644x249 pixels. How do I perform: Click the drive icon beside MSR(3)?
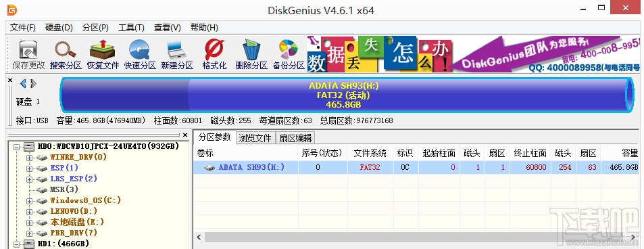coord(42,189)
